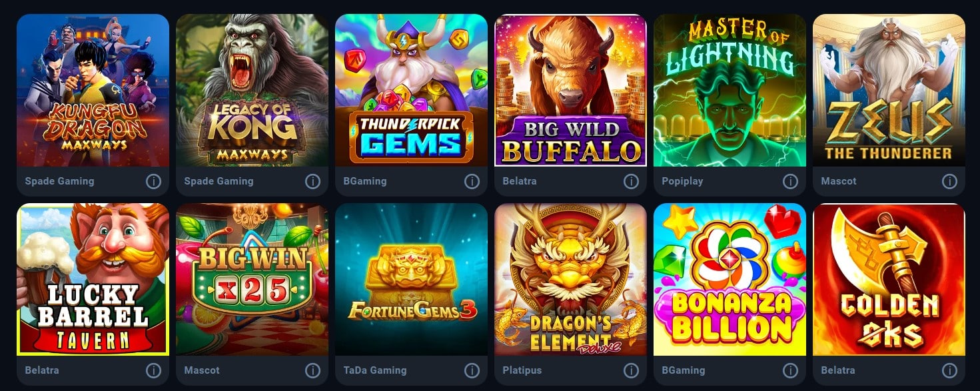The width and height of the screenshot is (980, 391).
Task: Click info icon under Bonanza Billion
Action: pyautogui.click(x=790, y=370)
